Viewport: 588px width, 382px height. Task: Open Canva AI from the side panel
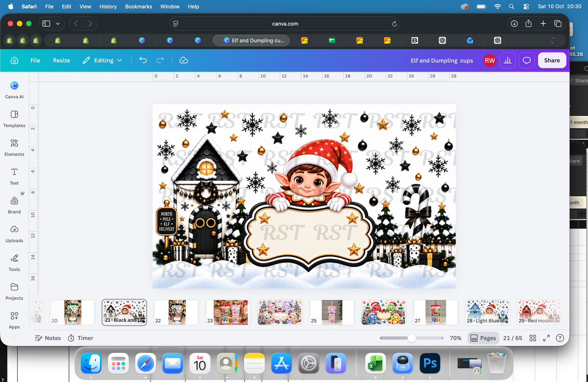click(14, 90)
